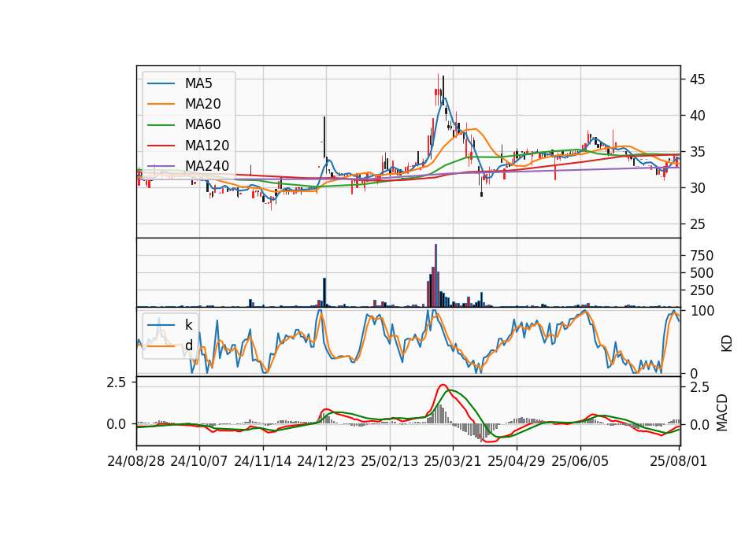Click the tallest volume bar near 25/03/21

pyautogui.click(x=435, y=275)
